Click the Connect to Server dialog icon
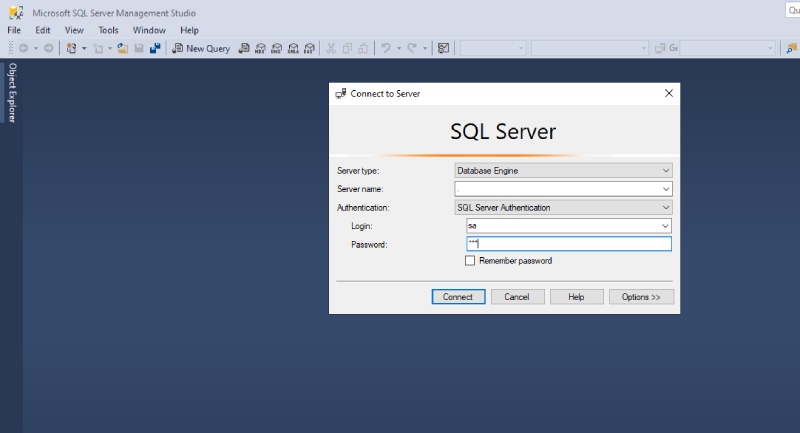 (340, 93)
